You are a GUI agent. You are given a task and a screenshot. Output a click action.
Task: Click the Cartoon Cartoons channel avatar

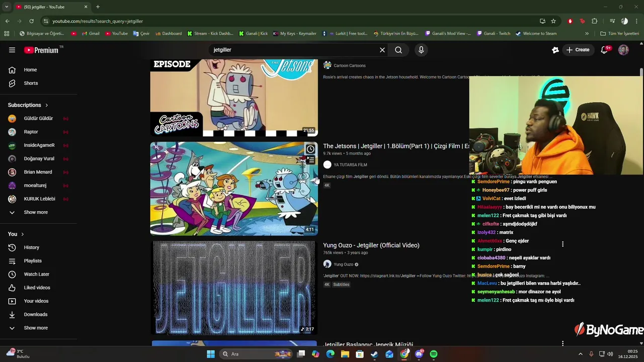tap(327, 65)
